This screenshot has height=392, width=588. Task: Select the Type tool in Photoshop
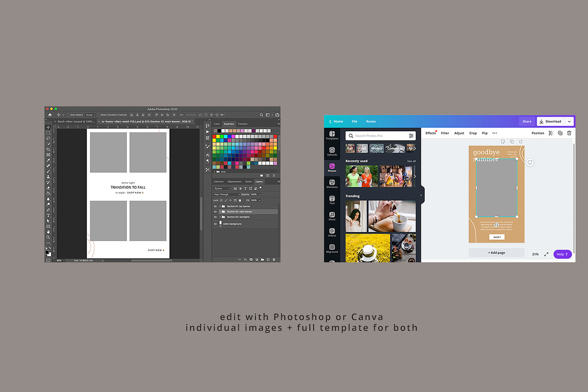pos(48,215)
